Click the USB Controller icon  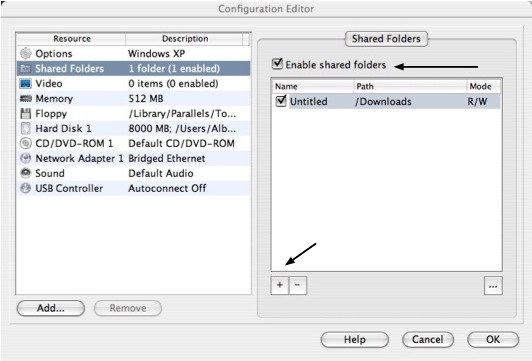(x=26, y=188)
